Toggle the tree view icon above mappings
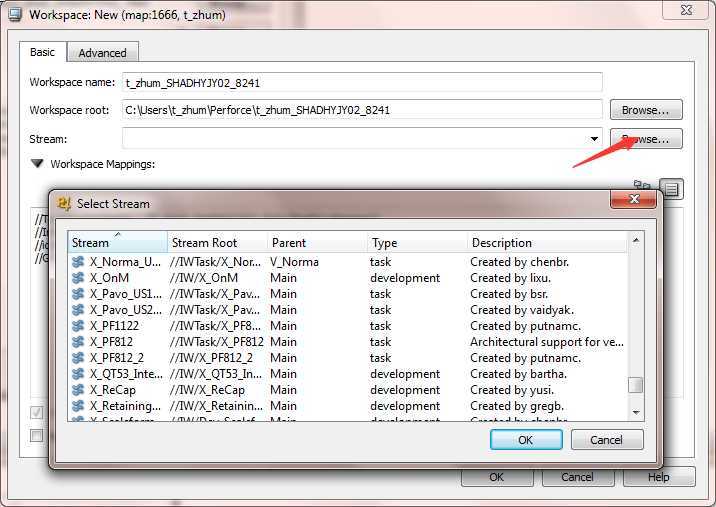Image resolution: width=716 pixels, height=507 pixels. 642,185
